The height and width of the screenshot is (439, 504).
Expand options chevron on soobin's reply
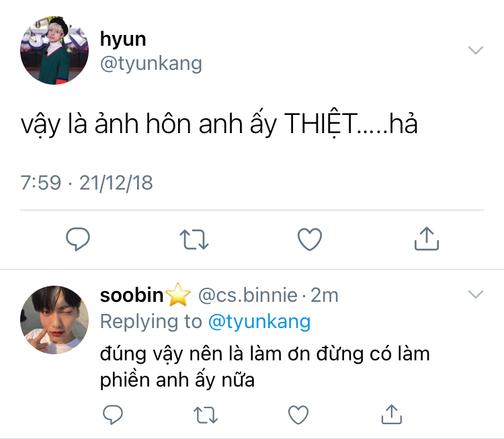pos(476,294)
